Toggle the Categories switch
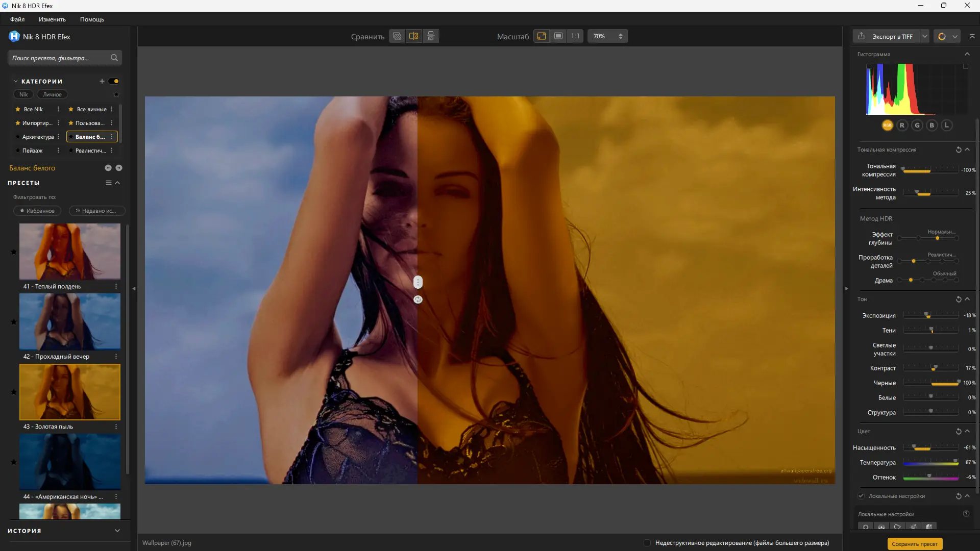 tap(114, 82)
